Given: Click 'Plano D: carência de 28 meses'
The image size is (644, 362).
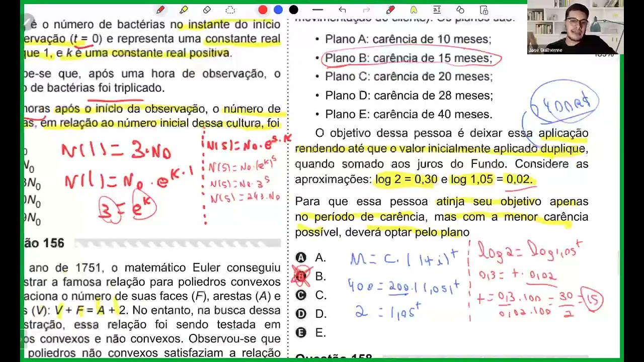Looking at the screenshot, I should point(409,96).
